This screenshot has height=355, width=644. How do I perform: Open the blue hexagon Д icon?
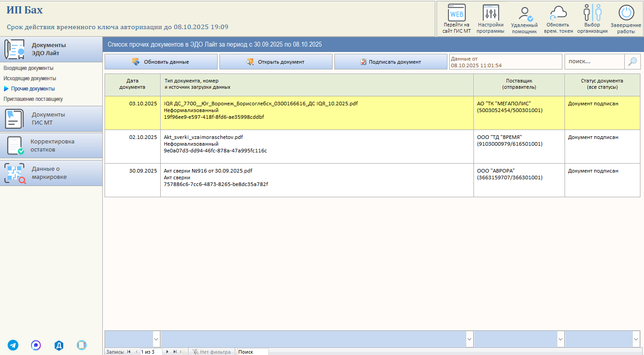(x=59, y=345)
